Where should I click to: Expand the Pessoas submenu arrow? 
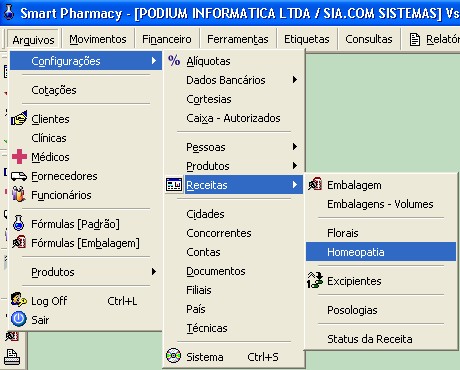tap(295, 147)
